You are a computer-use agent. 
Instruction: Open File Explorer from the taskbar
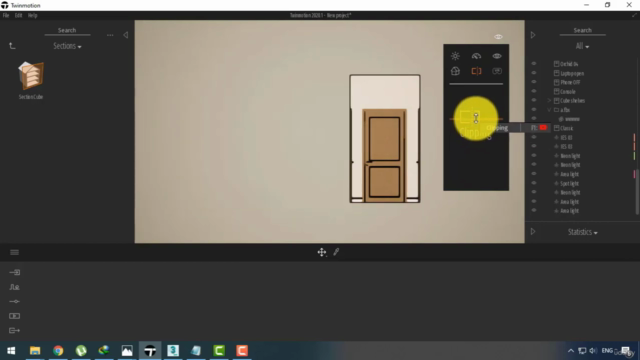tap(35, 351)
